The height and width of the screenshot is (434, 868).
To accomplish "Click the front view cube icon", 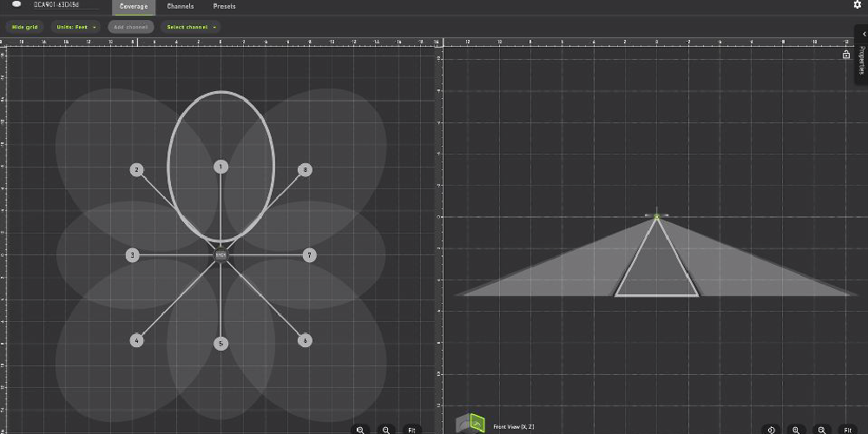I will coord(470,424).
